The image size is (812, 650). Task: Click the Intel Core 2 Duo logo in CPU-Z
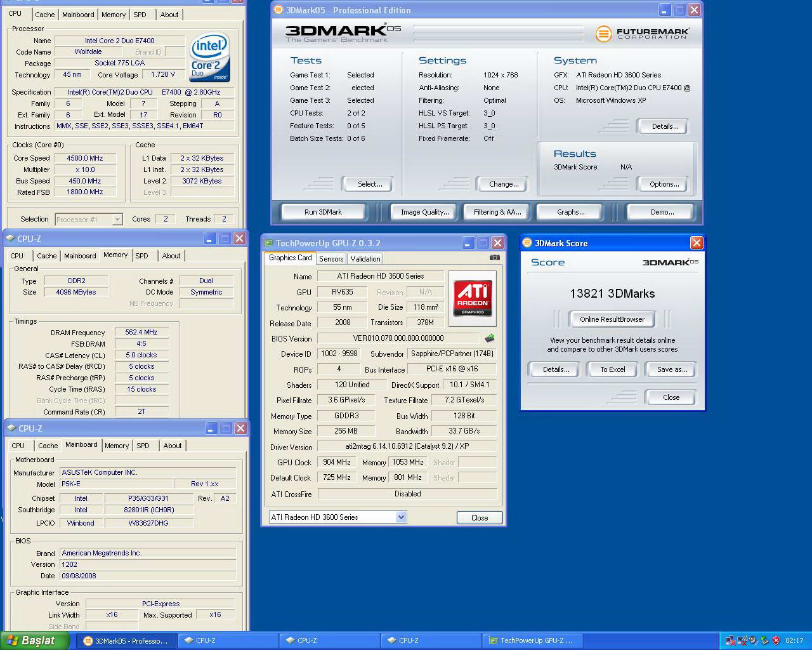click(x=209, y=58)
